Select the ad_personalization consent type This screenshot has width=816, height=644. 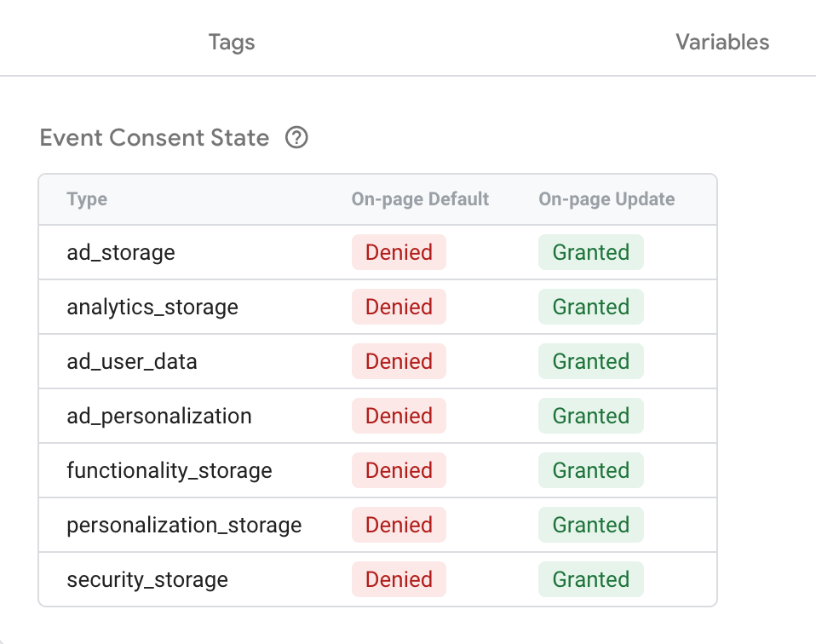point(159,416)
